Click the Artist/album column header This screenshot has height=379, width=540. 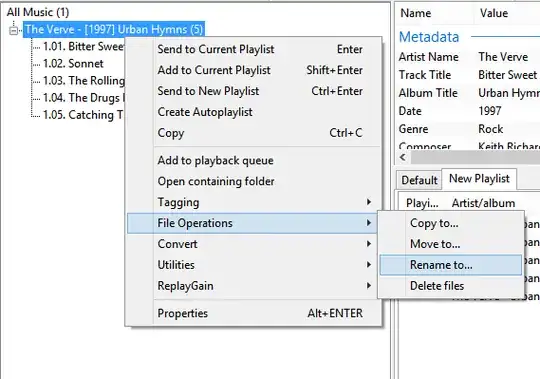tap(484, 203)
